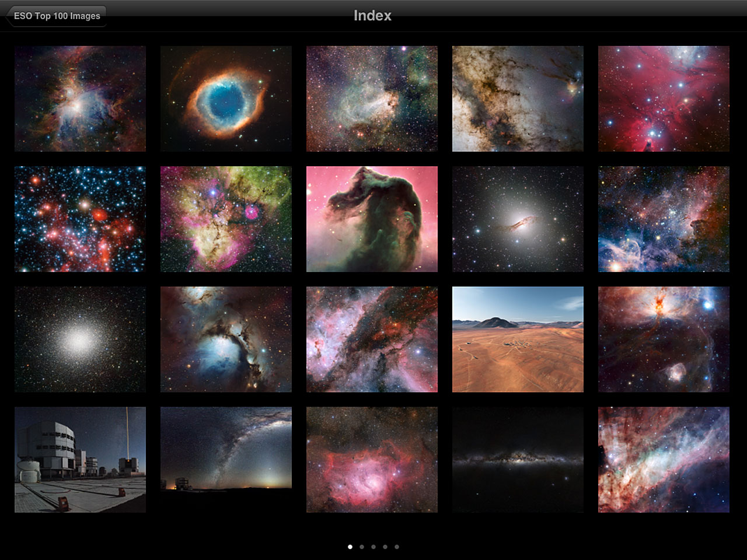The height and width of the screenshot is (560, 747).
Task: Open the pink and green nebula thumbnail
Action: coord(226,219)
